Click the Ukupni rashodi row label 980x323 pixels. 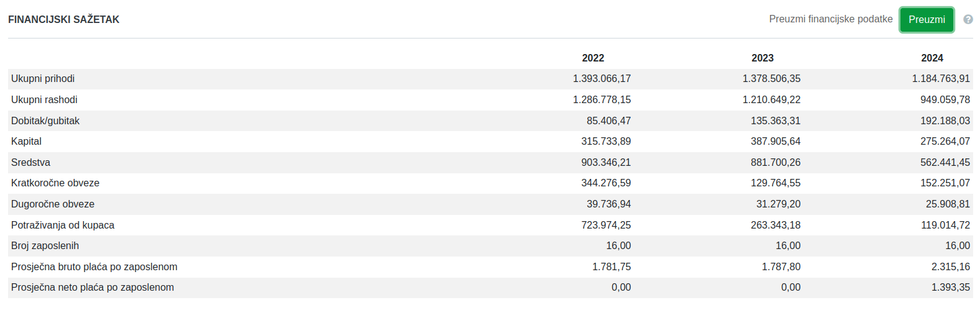coord(44,100)
